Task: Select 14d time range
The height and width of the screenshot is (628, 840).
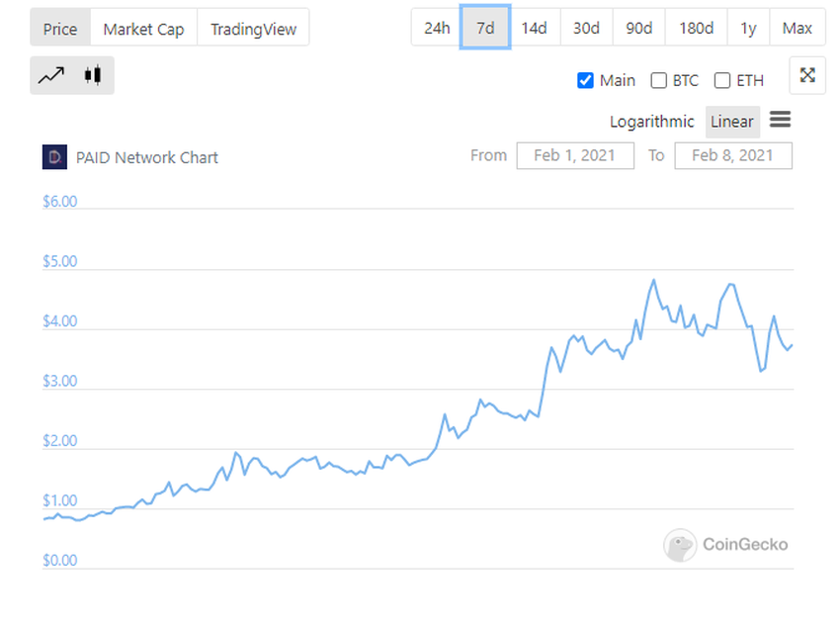Action: coord(534,28)
